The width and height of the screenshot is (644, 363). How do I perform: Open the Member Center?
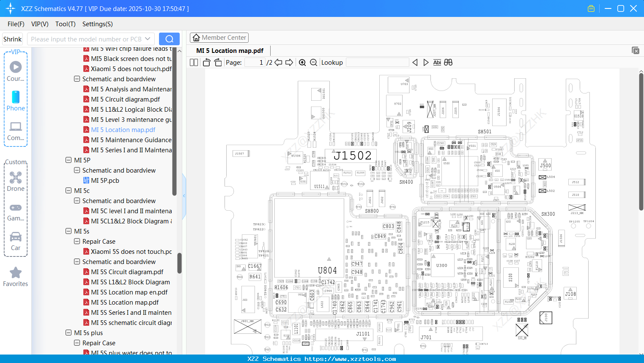219,37
